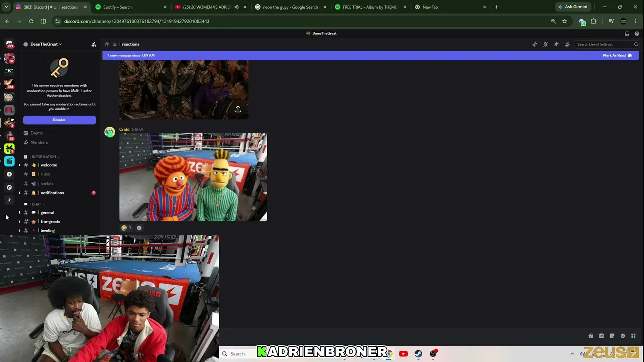Click the discord.com address bar URL
644x362 pixels.
pyautogui.click(x=137, y=21)
